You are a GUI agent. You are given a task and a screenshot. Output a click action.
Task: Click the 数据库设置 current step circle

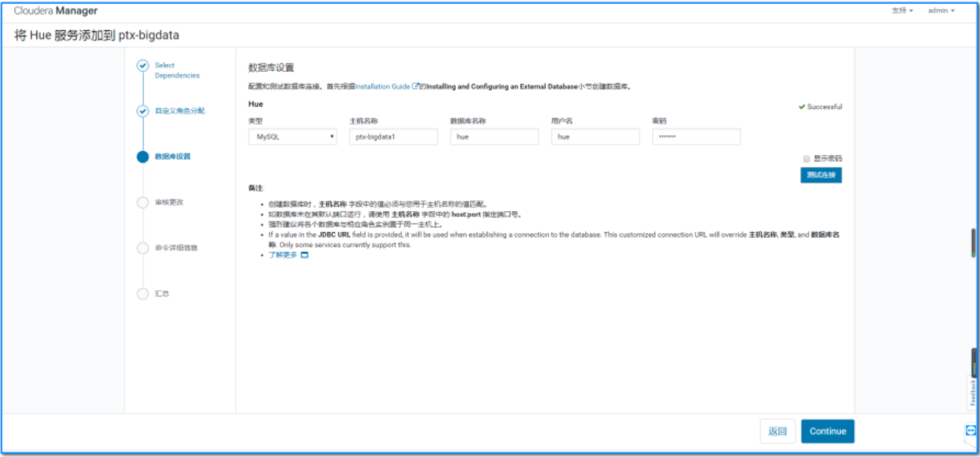[x=143, y=157]
